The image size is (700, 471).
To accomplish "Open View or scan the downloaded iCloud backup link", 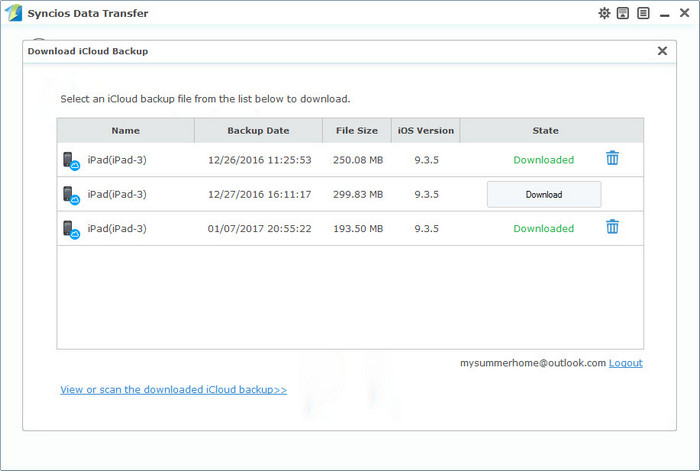I will tap(174, 389).
